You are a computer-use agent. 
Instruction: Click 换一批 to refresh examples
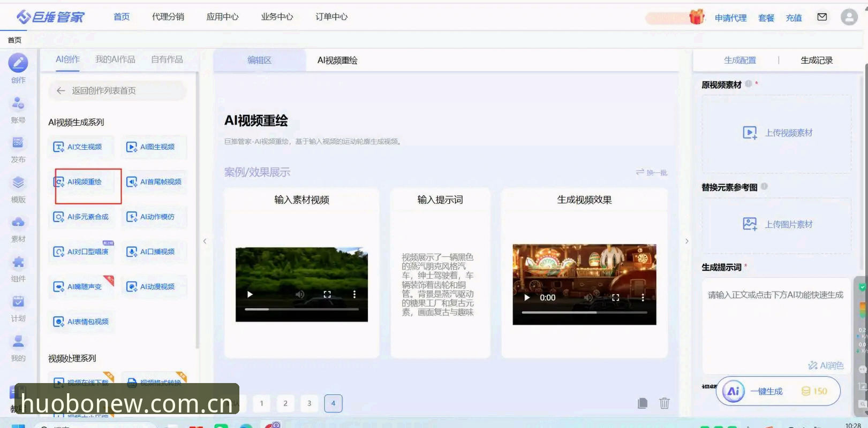point(652,172)
